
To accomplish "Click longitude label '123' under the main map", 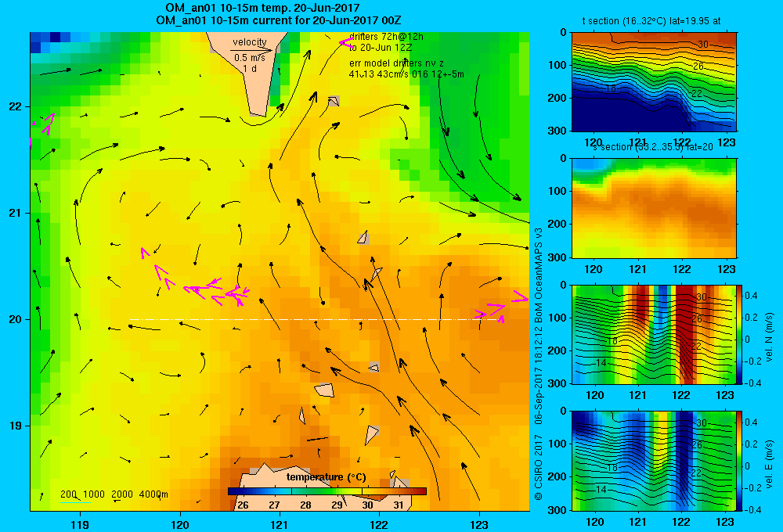I will 479,525.
